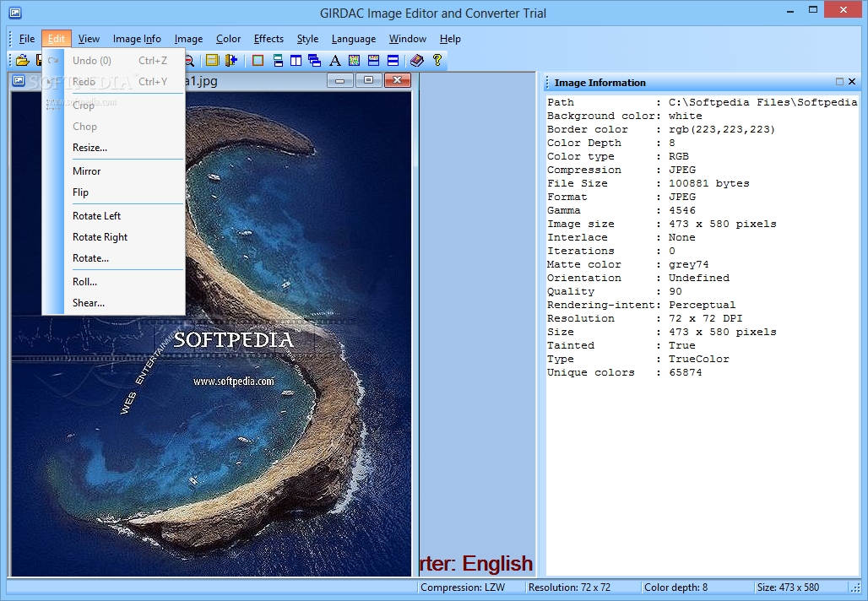The height and width of the screenshot is (601, 868).
Task: Click the image document window icon
Action: 19,81
